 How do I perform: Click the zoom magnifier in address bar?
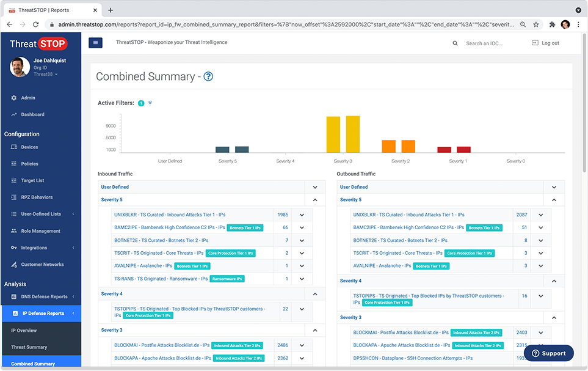tap(523, 24)
